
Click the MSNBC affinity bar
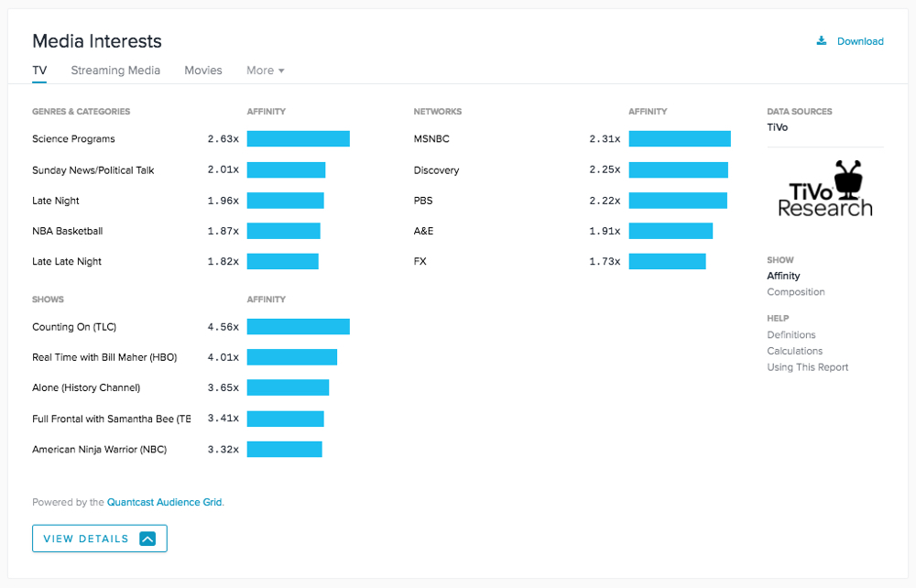(680, 138)
